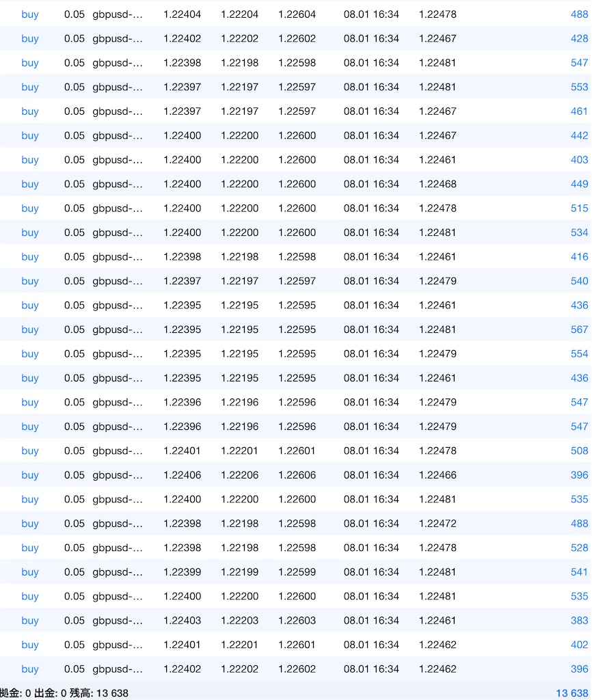Click 'buy' in the row with profit 515

(30, 208)
